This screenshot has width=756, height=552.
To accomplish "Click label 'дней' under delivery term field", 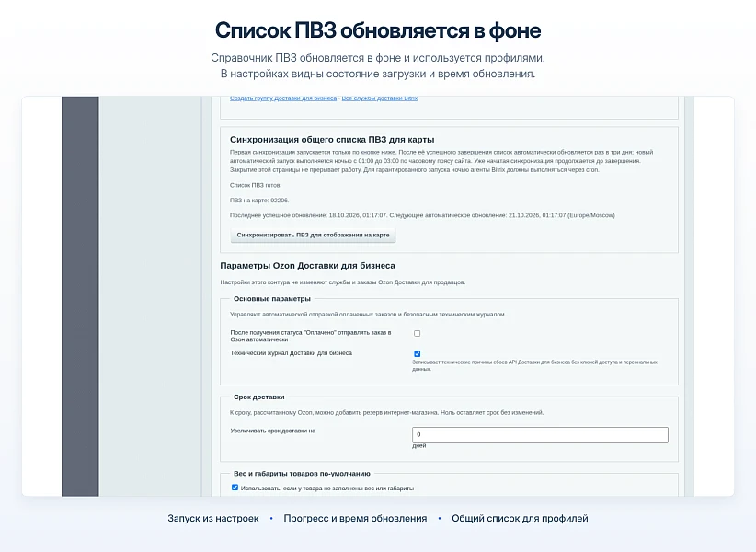I will click(419, 446).
